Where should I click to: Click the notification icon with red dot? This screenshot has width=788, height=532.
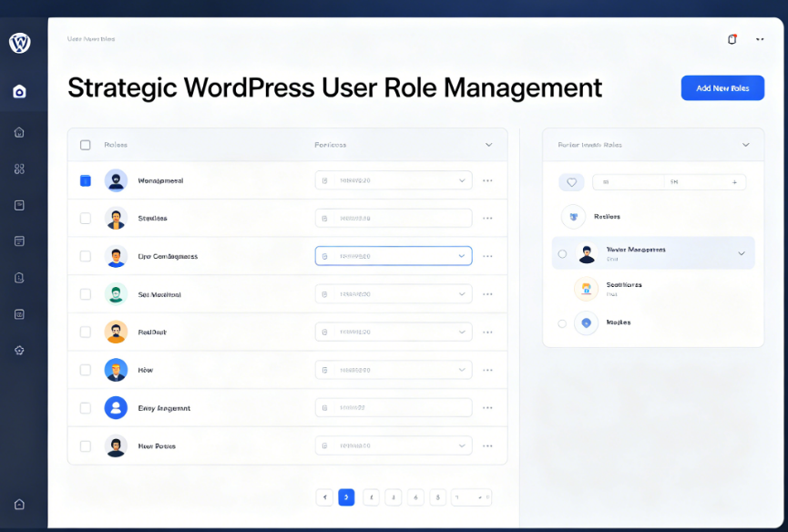pyautogui.click(x=732, y=39)
